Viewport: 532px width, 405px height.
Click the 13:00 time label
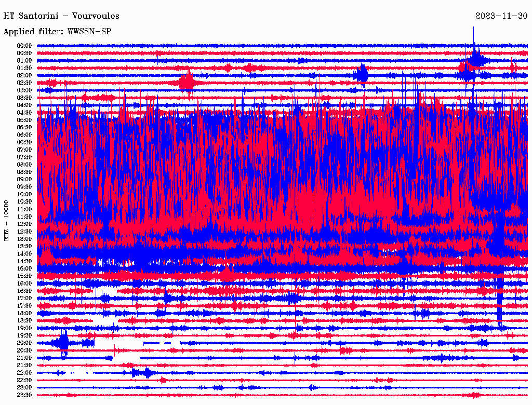pyautogui.click(x=24, y=239)
